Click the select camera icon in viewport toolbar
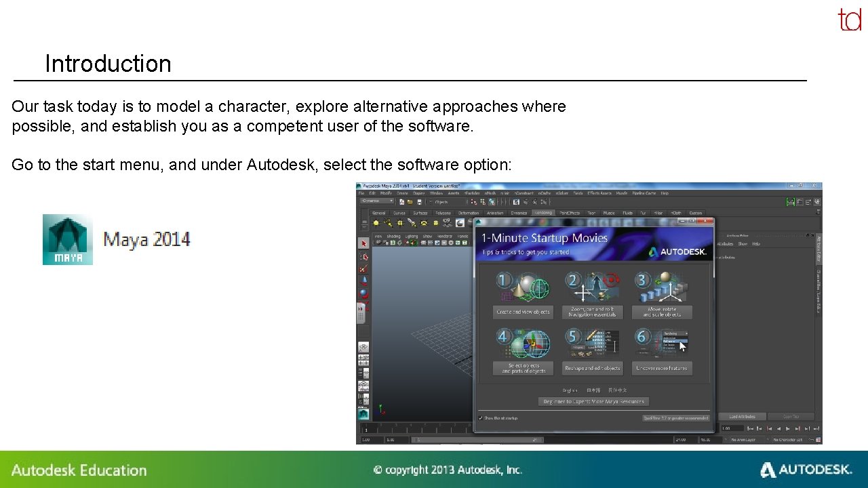Screen dimensions: 868x488 [377, 242]
